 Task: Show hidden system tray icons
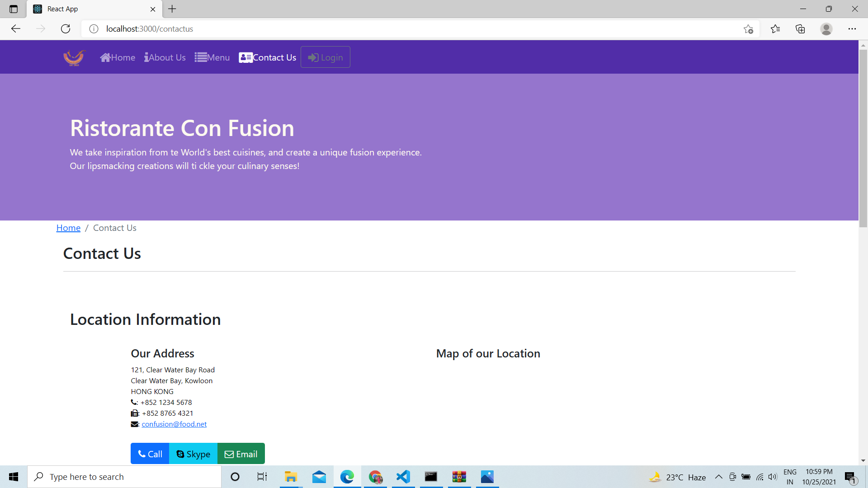point(718,477)
